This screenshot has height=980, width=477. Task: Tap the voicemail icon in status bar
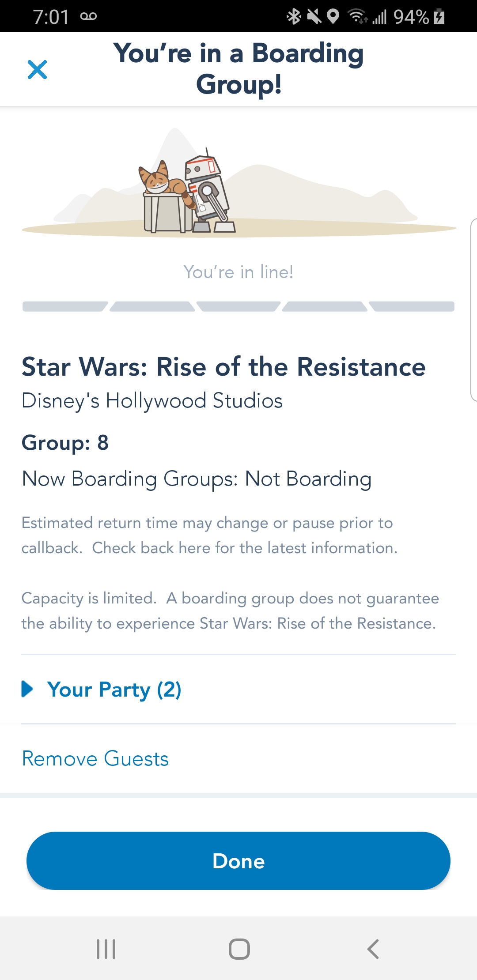click(x=88, y=17)
